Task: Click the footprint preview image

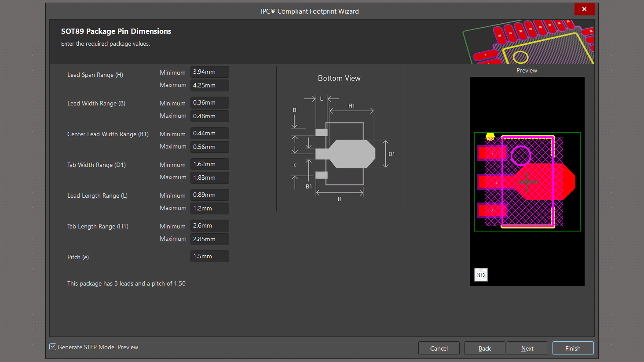Action: click(527, 181)
